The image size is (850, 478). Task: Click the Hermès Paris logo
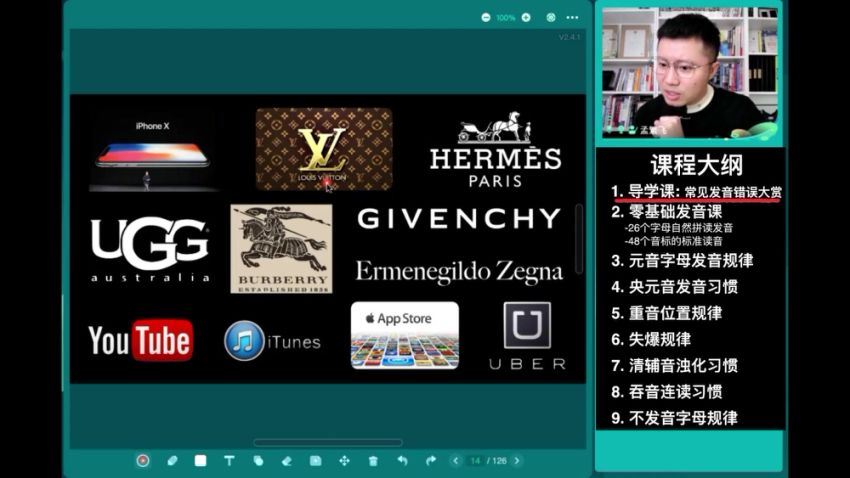(495, 150)
